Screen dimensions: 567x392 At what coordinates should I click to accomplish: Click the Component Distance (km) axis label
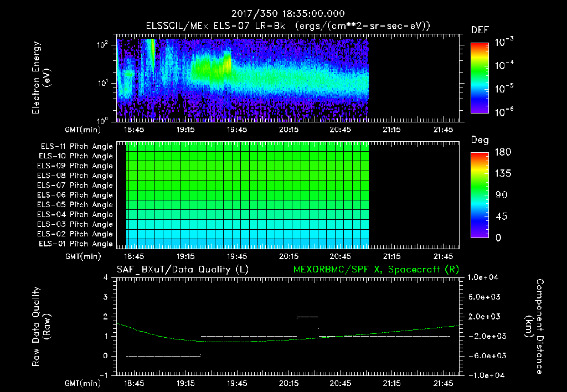click(x=534, y=327)
